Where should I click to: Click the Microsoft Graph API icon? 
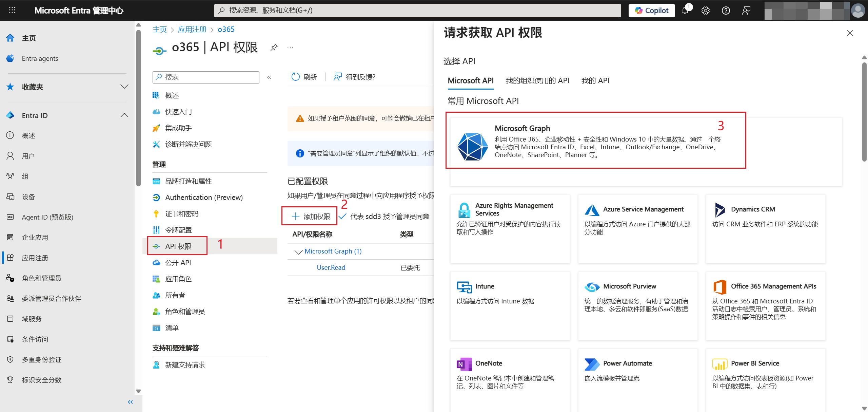[x=473, y=147]
